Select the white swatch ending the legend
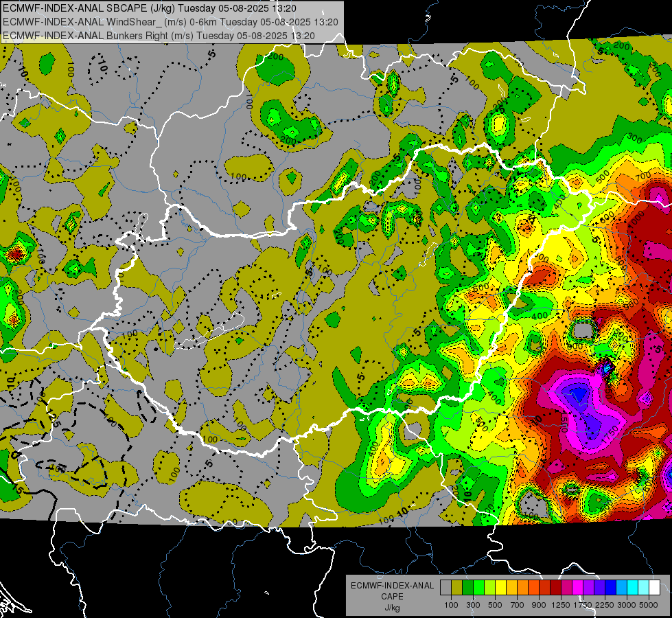Viewport: 672px width, 618px height. (654, 588)
